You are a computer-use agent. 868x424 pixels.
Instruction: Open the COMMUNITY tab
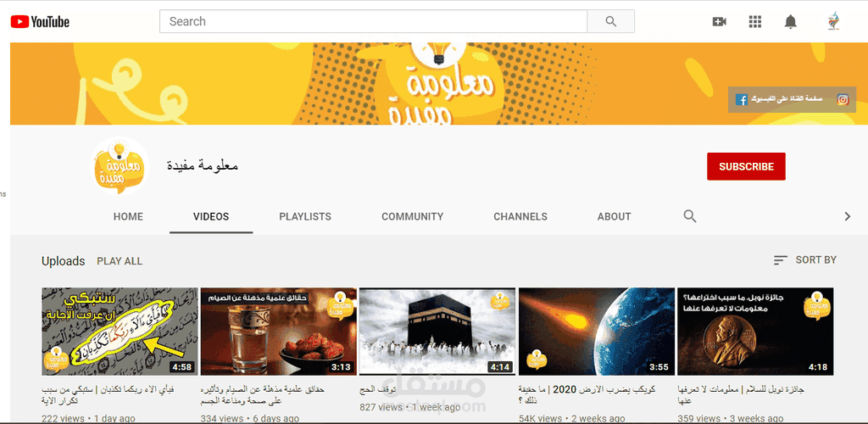413,216
